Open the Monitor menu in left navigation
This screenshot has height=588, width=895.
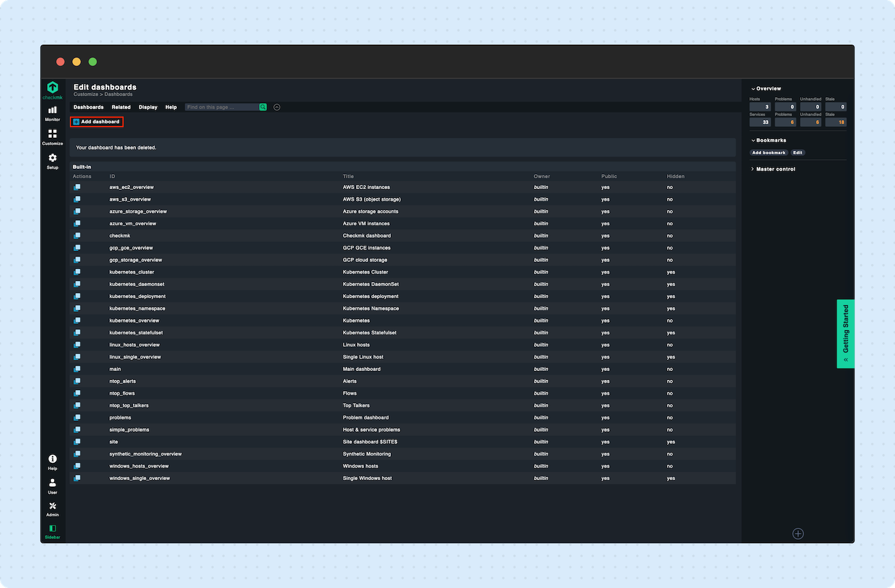pyautogui.click(x=53, y=113)
